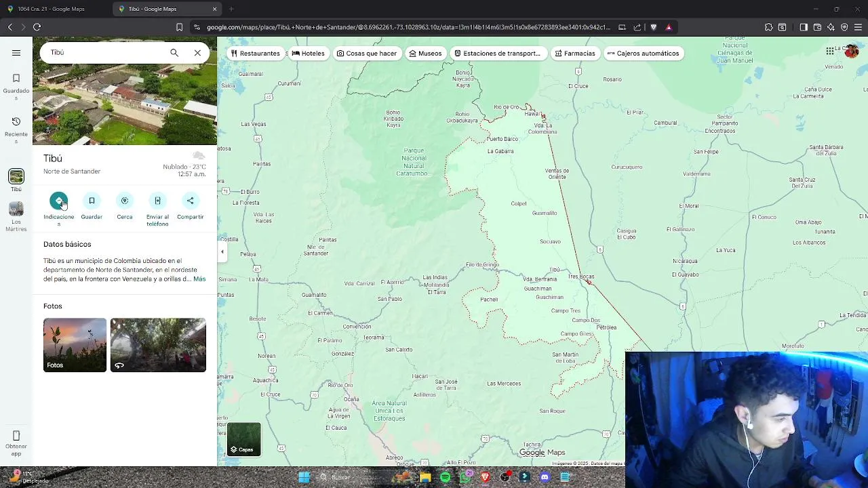Click the Tres Bocas label on map
Screen dimensions: 868x488
click(x=581, y=277)
